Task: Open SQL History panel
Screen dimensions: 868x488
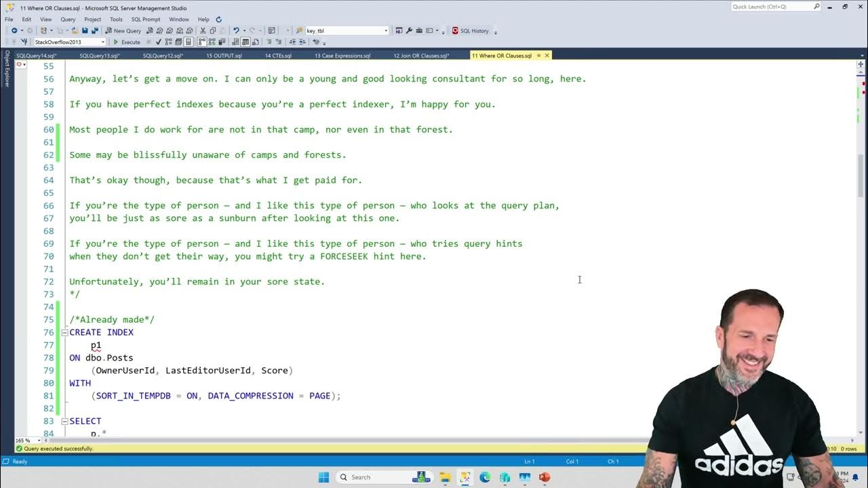Action: tap(470, 30)
